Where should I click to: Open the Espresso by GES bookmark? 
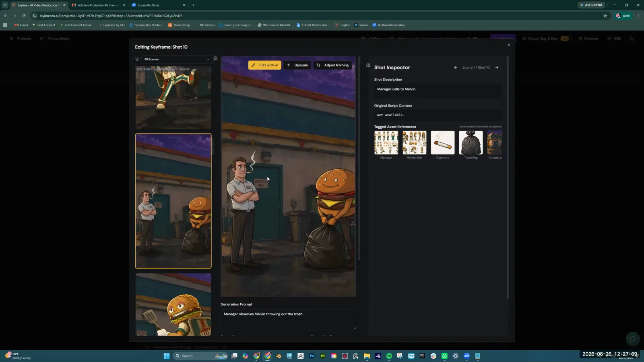coord(111,25)
